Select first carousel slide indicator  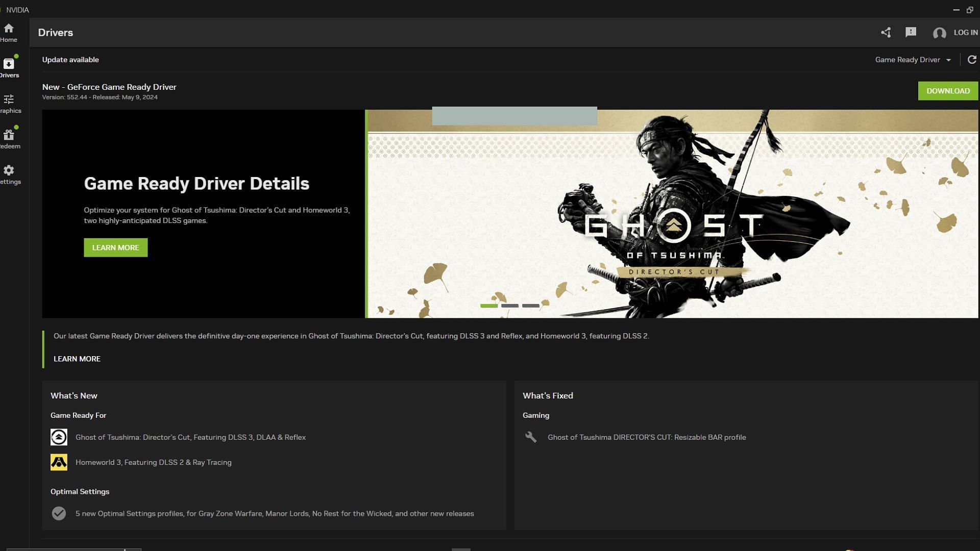coord(488,306)
